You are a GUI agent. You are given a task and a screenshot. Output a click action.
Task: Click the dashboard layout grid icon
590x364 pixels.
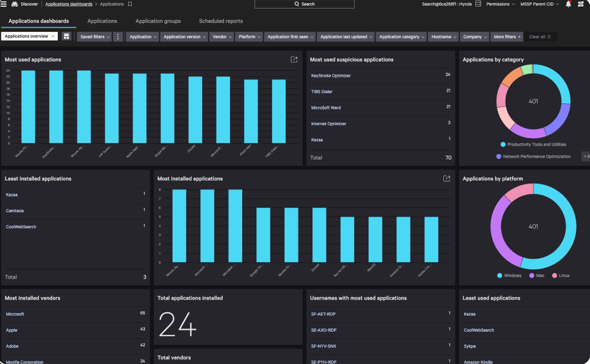click(x=66, y=37)
